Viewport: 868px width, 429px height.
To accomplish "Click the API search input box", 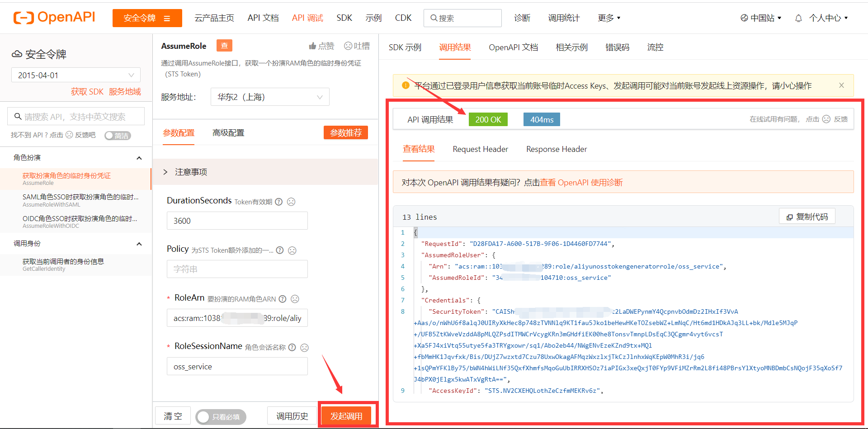I will point(76,116).
